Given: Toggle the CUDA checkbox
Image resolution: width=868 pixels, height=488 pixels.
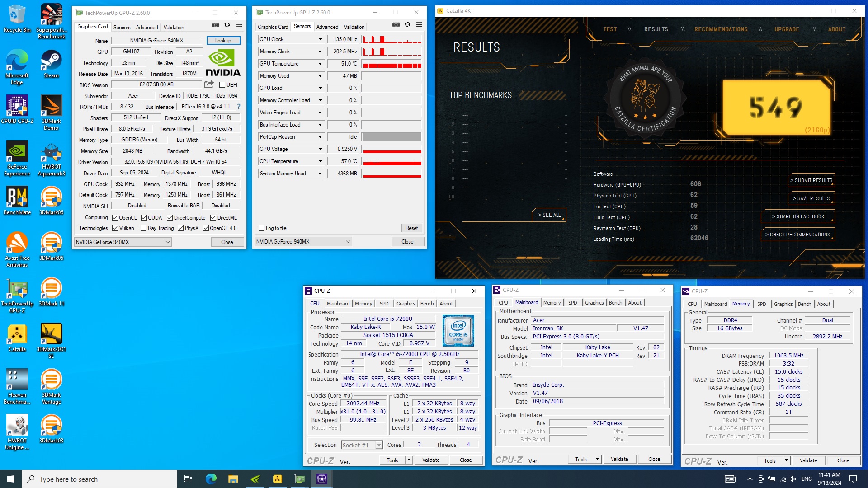Looking at the screenshot, I should click(144, 218).
